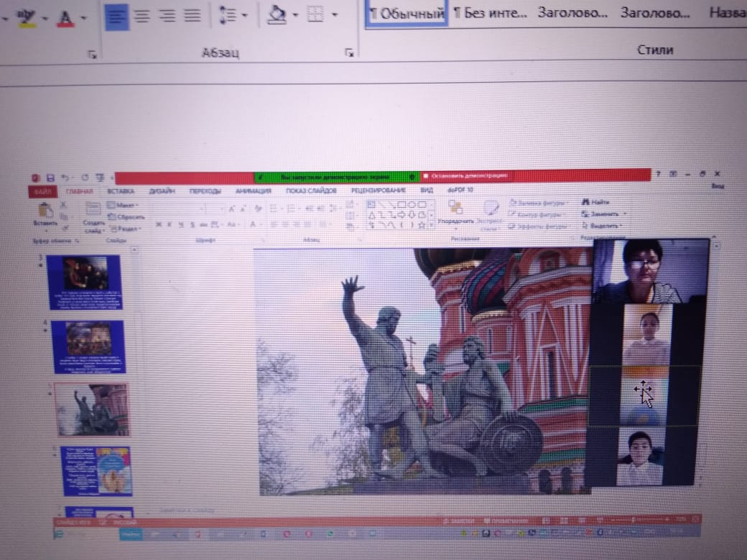Screen dimensions: 747x560
Task: Expand the borders dropdown arrow
Action: [335, 16]
